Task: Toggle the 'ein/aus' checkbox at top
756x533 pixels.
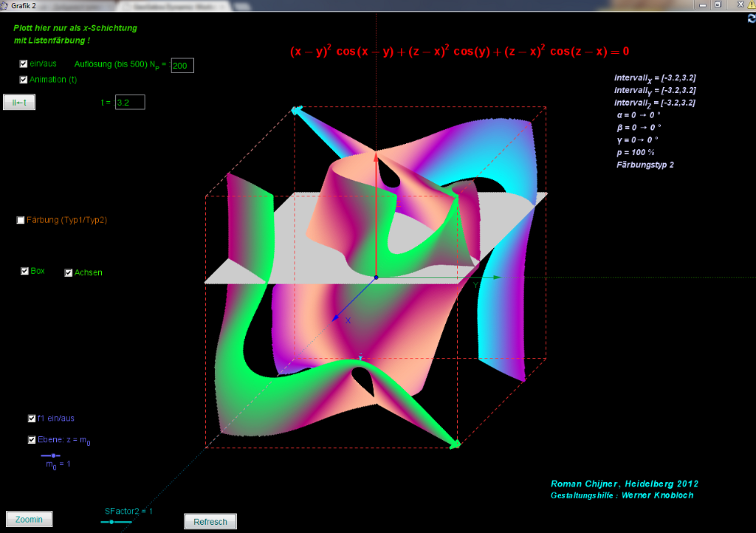Action: [x=24, y=64]
